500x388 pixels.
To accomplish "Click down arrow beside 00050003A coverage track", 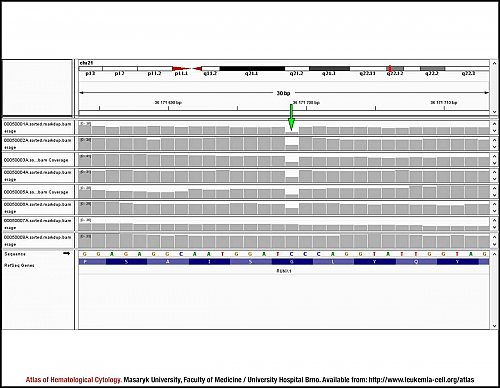I will (x=494, y=163).
